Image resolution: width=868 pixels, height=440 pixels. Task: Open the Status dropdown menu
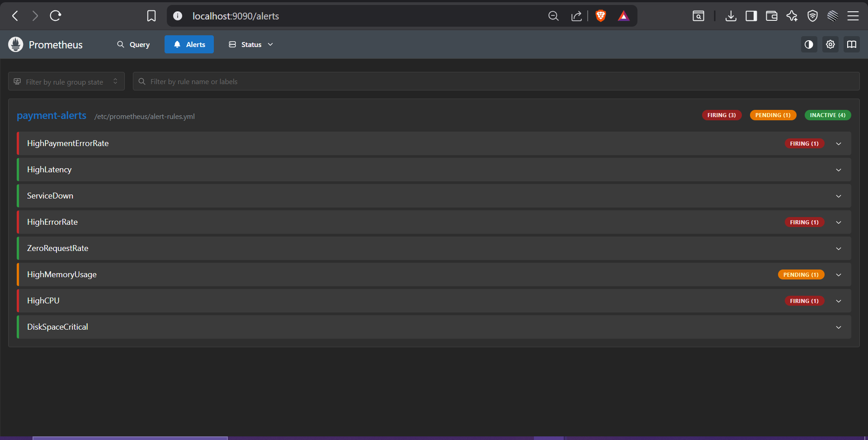[x=250, y=44]
